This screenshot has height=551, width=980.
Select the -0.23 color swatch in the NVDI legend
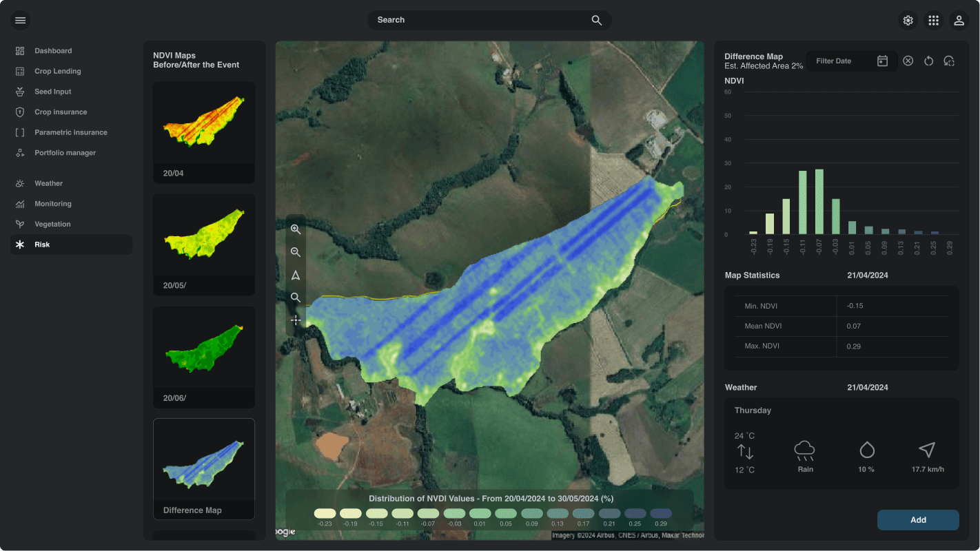[325, 513]
